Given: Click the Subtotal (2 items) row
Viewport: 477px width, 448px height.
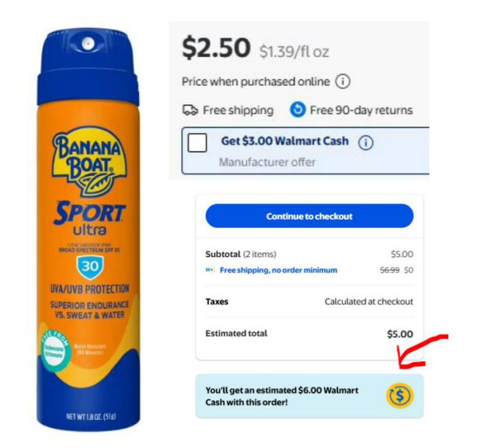Looking at the screenshot, I should point(309,254).
